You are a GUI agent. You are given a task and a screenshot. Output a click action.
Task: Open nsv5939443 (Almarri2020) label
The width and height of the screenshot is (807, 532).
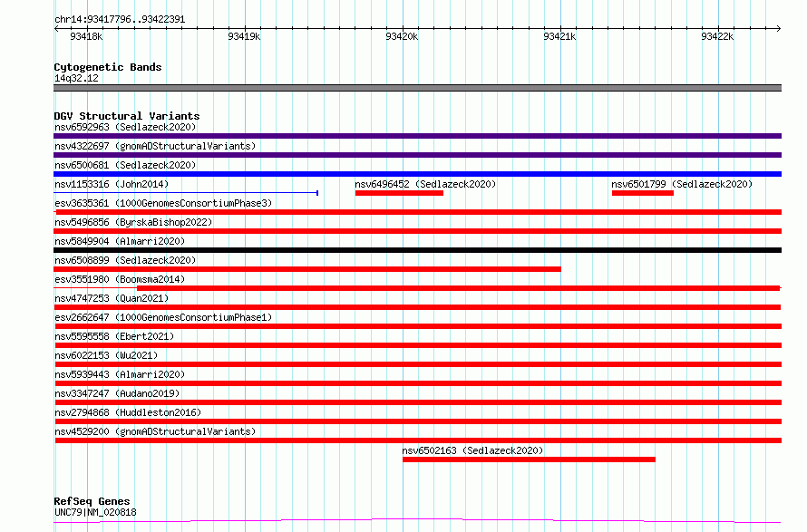click(120, 374)
